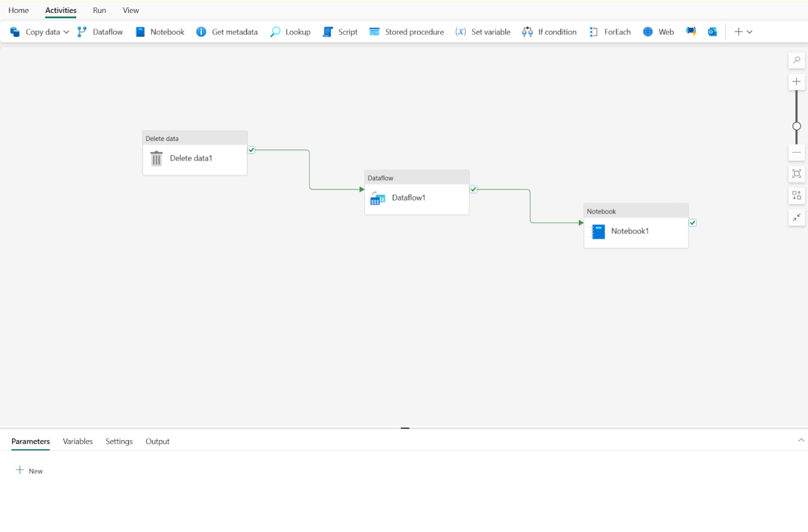This screenshot has height=532, width=808.
Task: Click the Office 365 Outlook activity icon
Action: coord(712,32)
